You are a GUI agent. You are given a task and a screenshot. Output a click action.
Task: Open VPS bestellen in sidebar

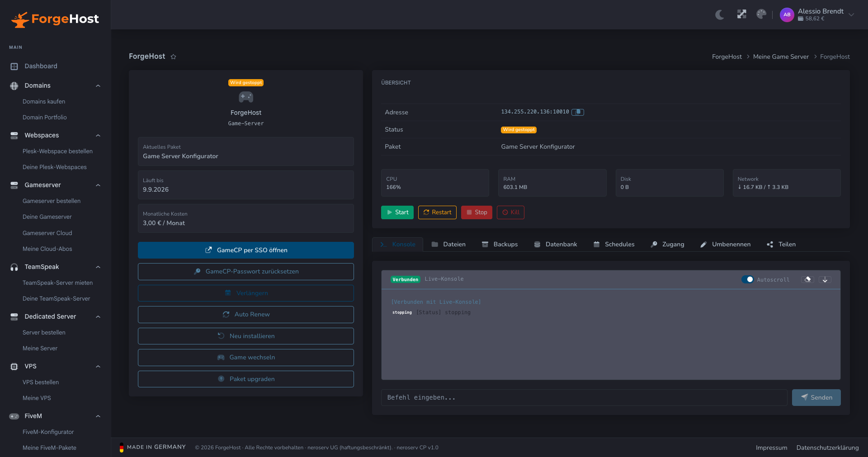[41, 382]
